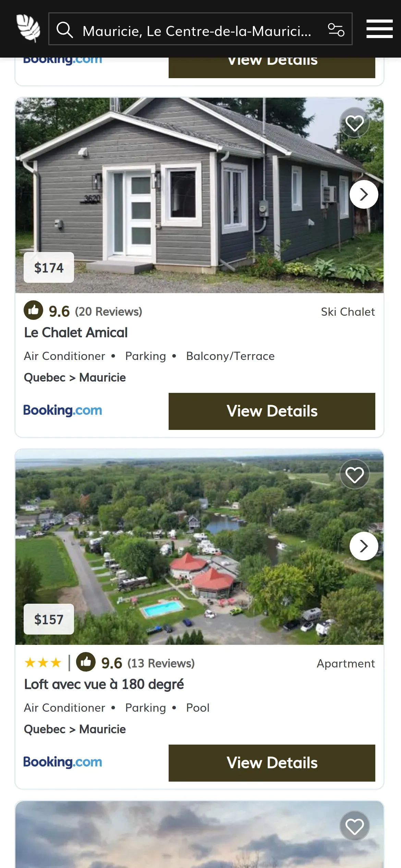Open the search filters slider icon
The width and height of the screenshot is (401, 868).
pos(336,29)
